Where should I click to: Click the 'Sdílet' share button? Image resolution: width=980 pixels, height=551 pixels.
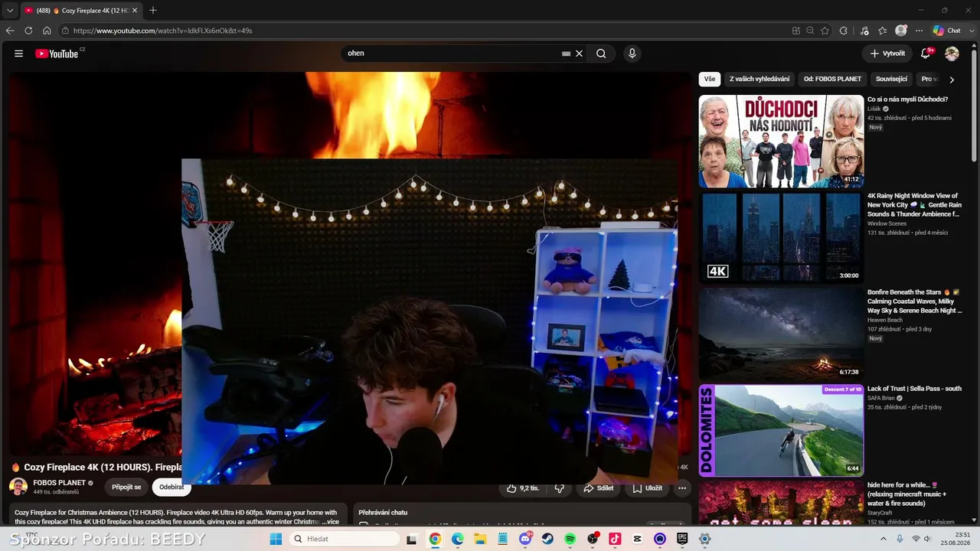tap(598, 488)
